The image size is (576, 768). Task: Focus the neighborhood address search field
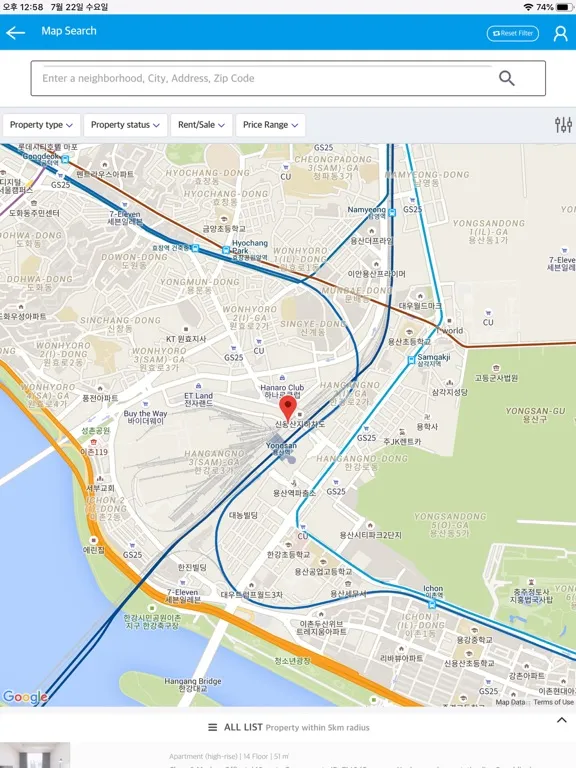(x=288, y=78)
